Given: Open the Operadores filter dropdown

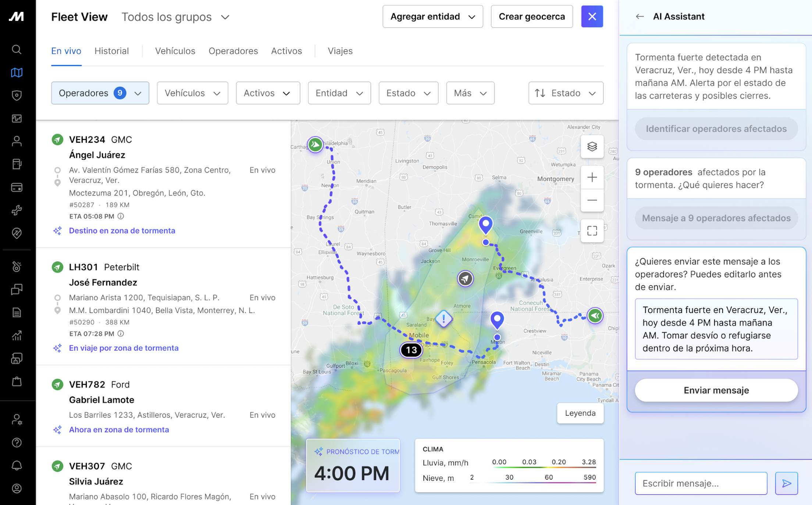Looking at the screenshot, I should pos(100,93).
